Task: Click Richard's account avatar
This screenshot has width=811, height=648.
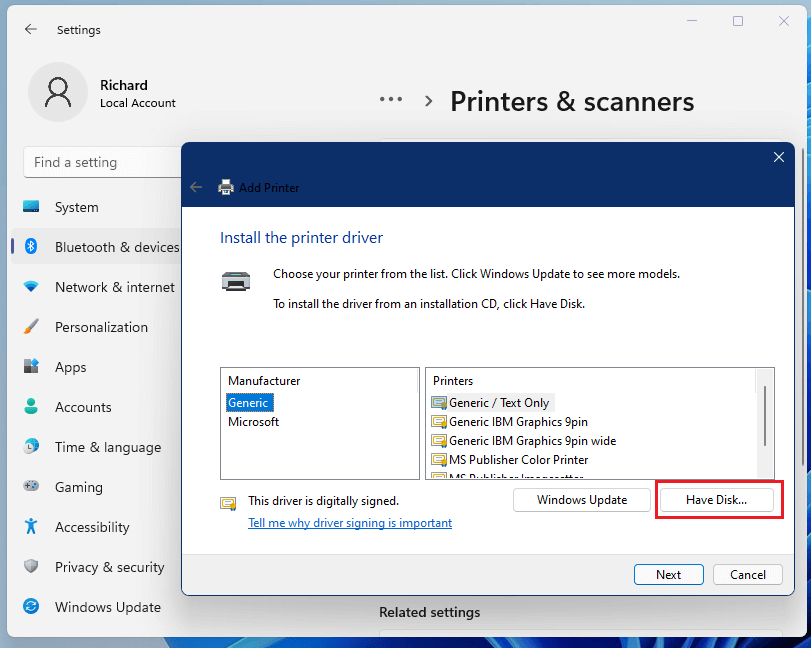Action: (x=57, y=91)
